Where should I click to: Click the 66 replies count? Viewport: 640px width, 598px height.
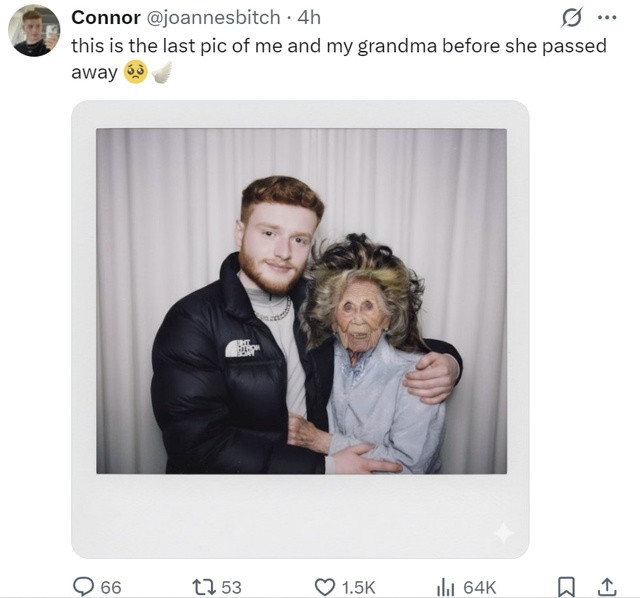coord(111,588)
